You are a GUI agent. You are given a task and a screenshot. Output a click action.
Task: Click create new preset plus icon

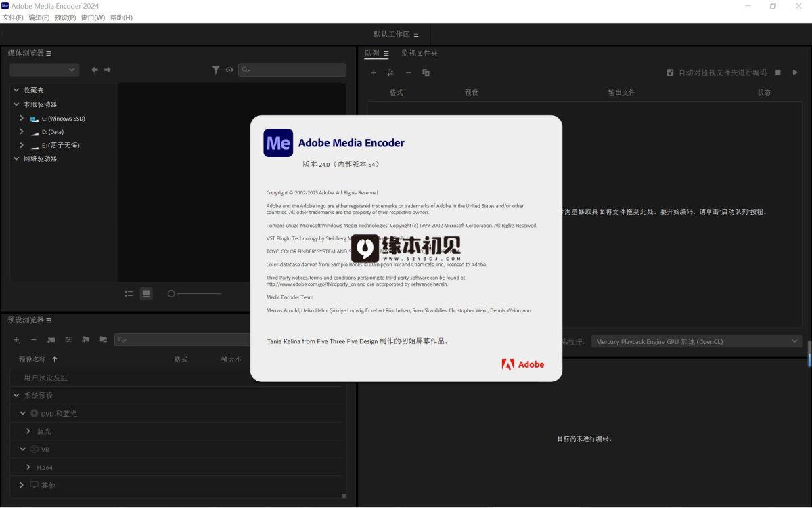tap(17, 339)
